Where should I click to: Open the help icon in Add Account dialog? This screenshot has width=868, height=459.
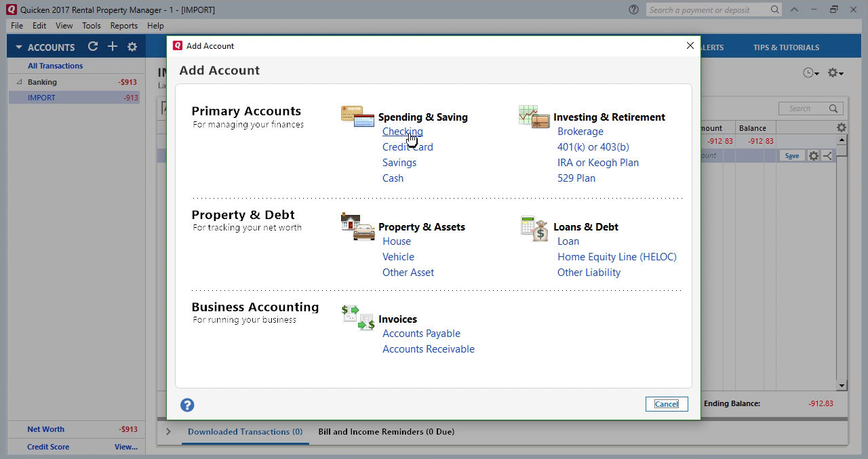click(187, 405)
